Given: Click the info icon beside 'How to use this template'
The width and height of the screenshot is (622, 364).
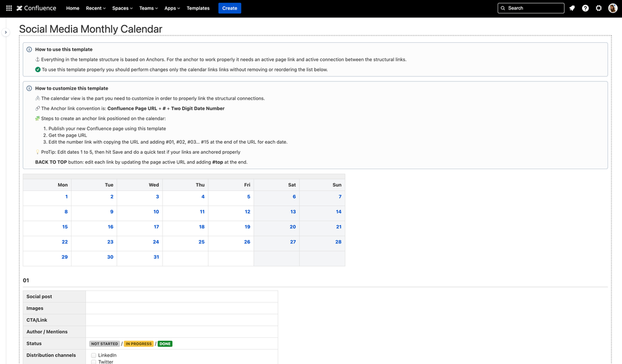Looking at the screenshot, I should (28, 49).
